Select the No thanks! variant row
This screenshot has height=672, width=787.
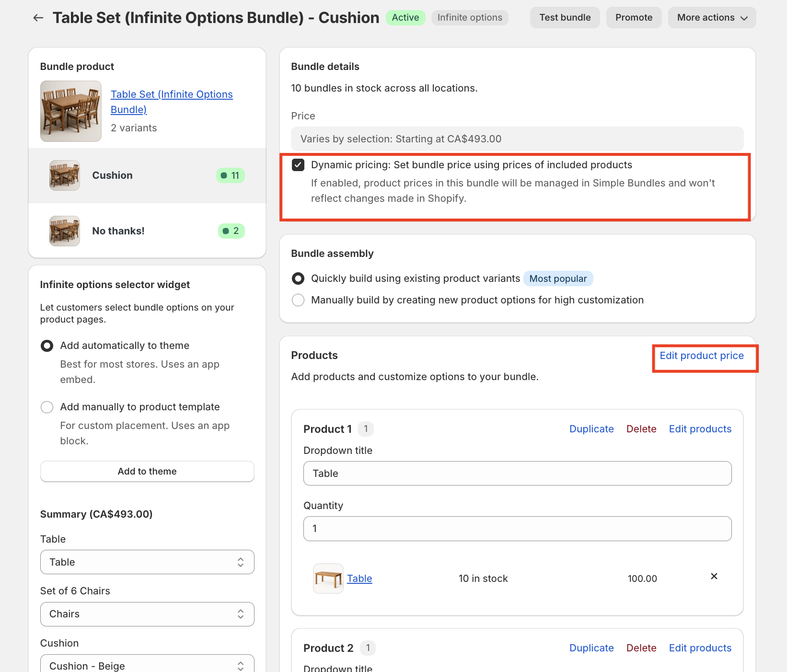pyautogui.click(x=147, y=231)
